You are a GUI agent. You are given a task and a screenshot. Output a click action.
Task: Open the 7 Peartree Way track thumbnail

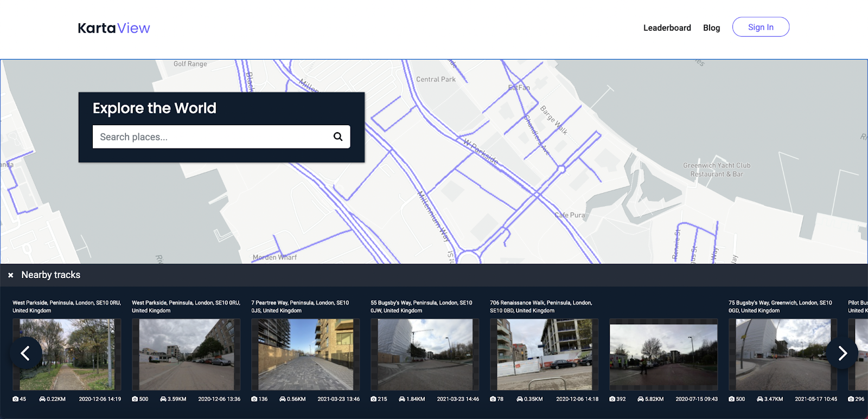(305, 354)
